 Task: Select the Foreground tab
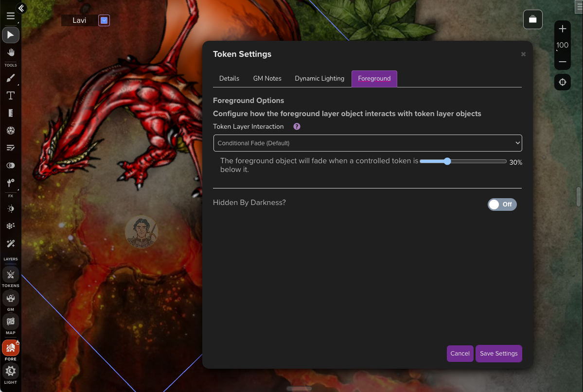pyautogui.click(x=374, y=79)
